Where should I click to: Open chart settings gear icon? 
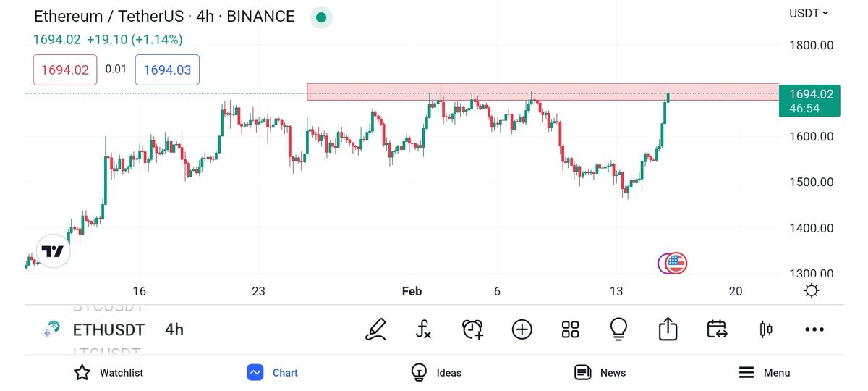point(812,291)
